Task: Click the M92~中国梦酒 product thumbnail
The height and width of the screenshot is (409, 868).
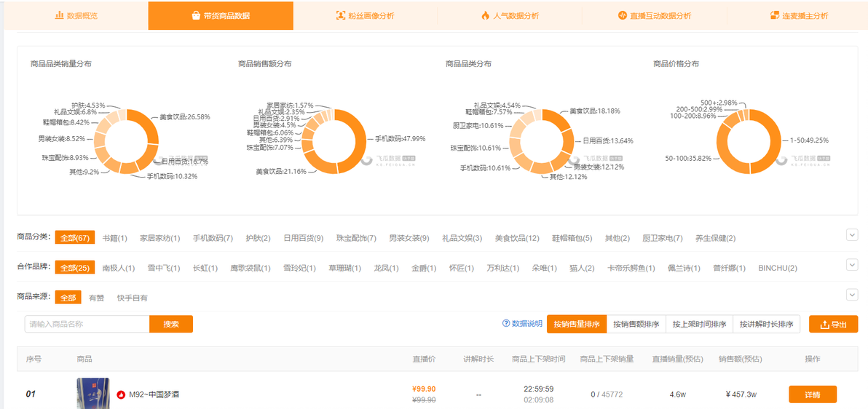Action: [x=92, y=394]
